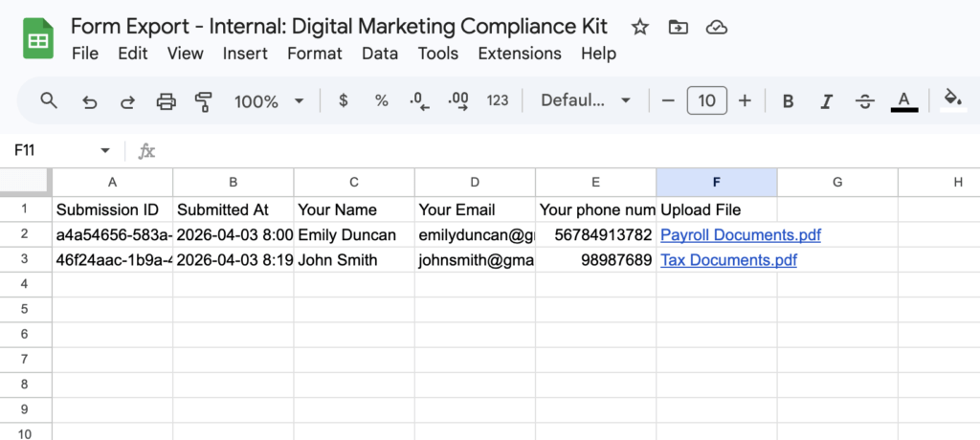Open the Help menu

[x=598, y=54]
